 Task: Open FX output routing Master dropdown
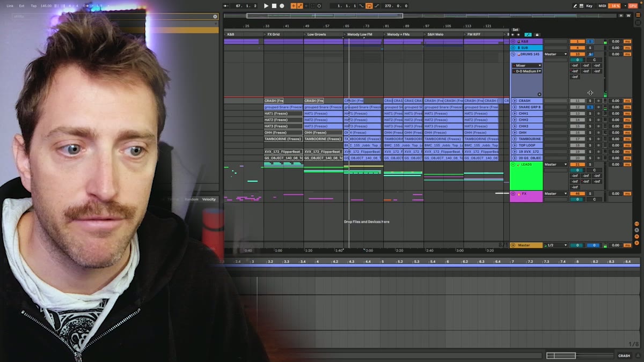click(555, 194)
